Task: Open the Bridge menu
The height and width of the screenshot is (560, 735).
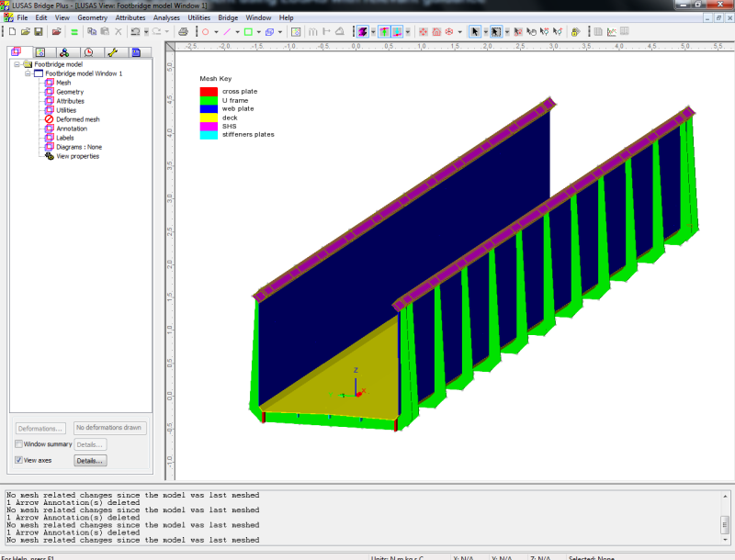Action: pyautogui.click(x=228, y=17)
